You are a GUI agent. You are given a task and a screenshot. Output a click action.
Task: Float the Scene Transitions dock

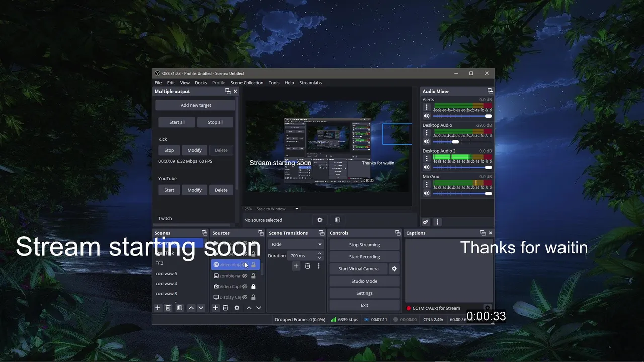321,233
